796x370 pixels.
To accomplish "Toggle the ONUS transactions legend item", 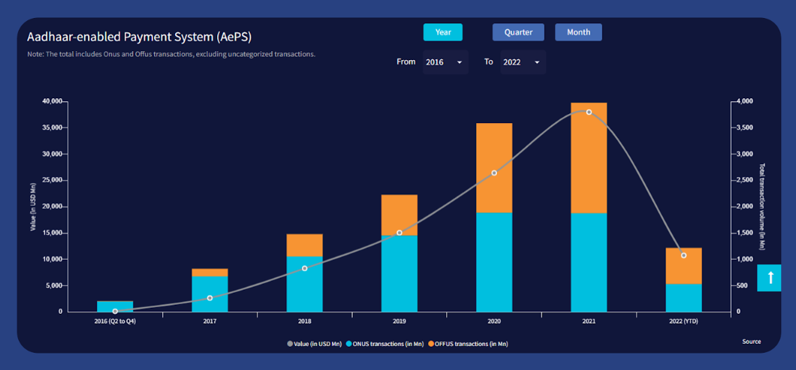I will tap(385, 344).
